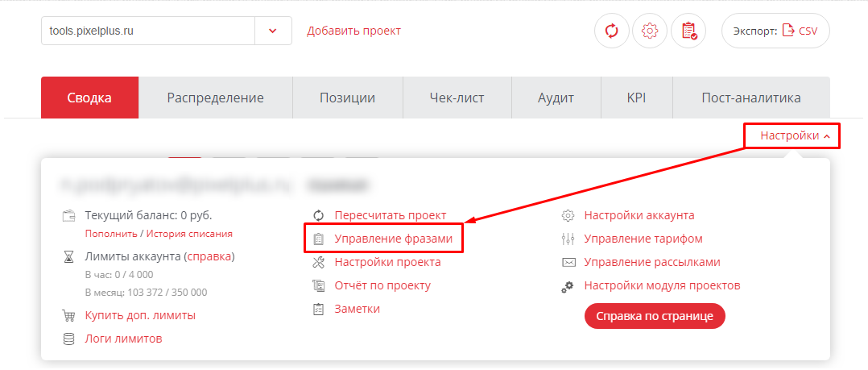Go to the Аудит tab
Screen dimensions: 868x370
[556, 98]
